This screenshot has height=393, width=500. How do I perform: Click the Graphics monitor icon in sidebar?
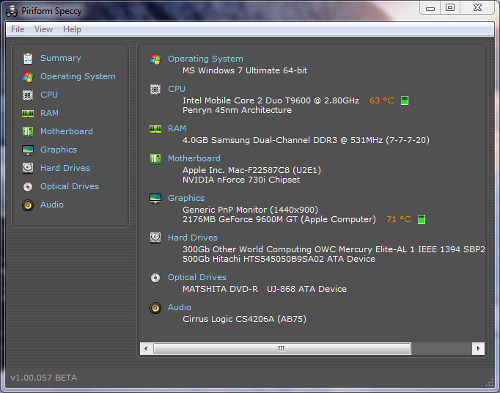[28, 150]
